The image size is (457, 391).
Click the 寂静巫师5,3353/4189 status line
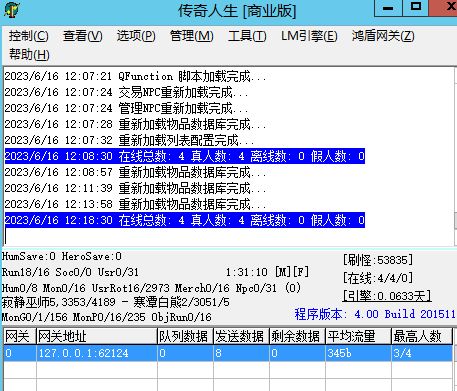116,302
